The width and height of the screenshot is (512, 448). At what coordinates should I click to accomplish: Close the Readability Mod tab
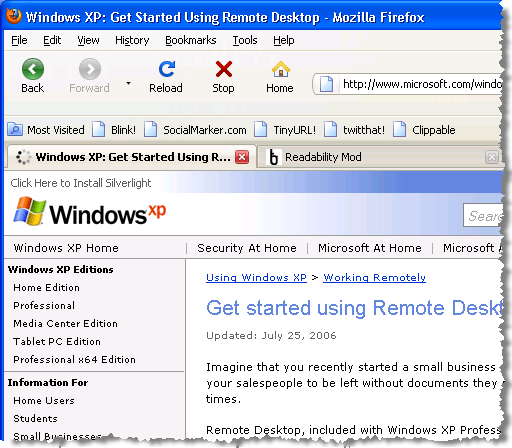click(x=492, y=157)
